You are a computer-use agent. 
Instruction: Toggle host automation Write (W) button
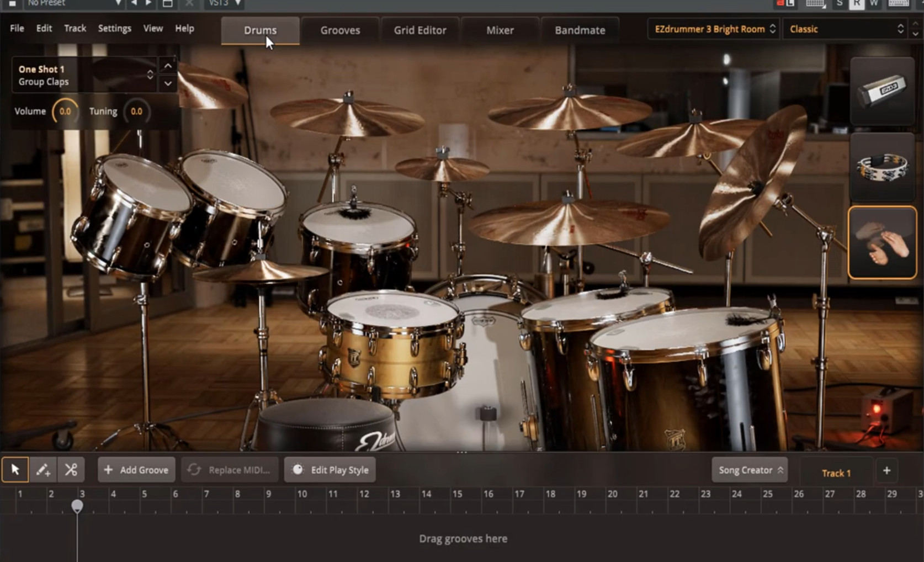click(x=874, y=3)
